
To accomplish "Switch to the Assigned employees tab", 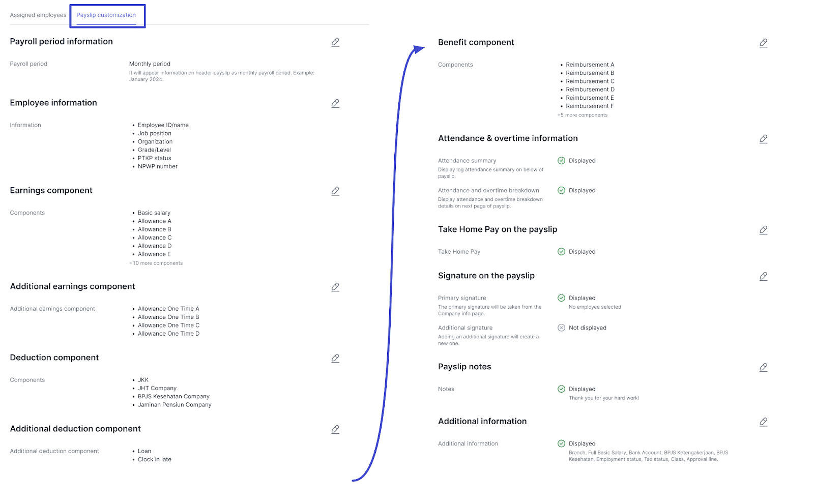I will tap(38, 15).
